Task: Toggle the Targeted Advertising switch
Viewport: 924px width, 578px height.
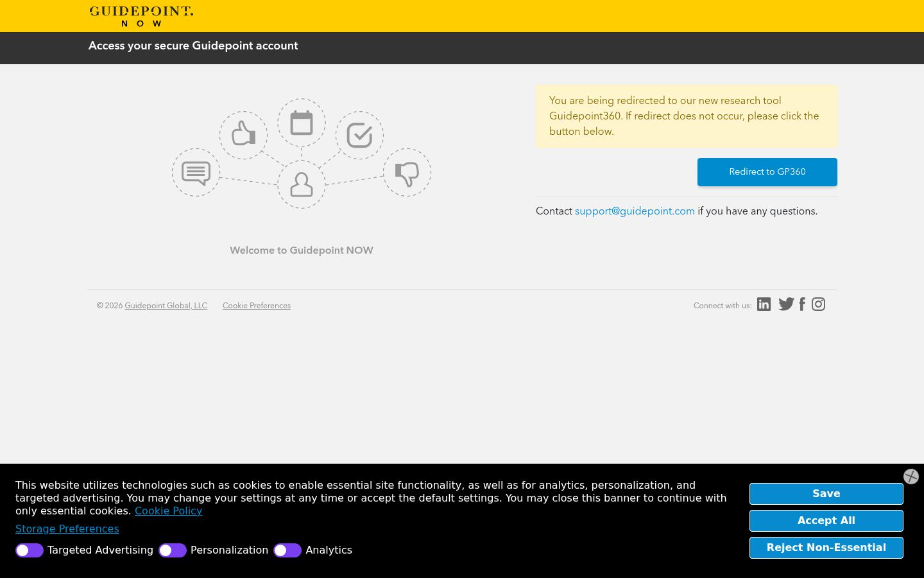Action: click(x=30, y=550)
